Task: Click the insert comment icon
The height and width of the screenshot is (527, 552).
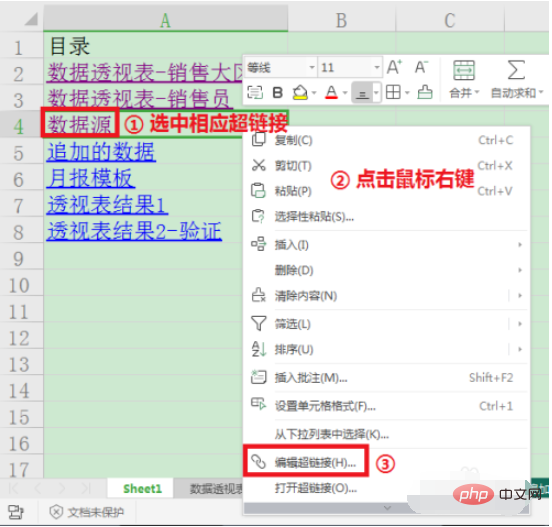Action: [259, 377]
